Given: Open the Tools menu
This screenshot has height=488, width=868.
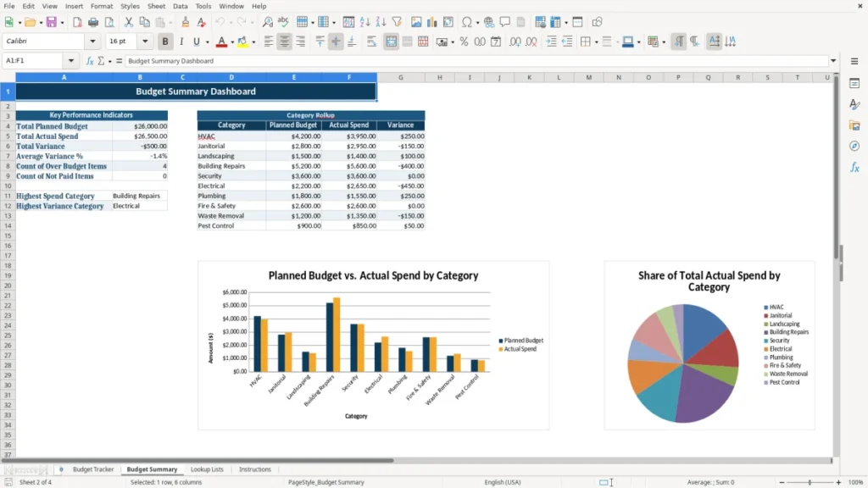Looking at the screenshot, I should tap(203, 6).
